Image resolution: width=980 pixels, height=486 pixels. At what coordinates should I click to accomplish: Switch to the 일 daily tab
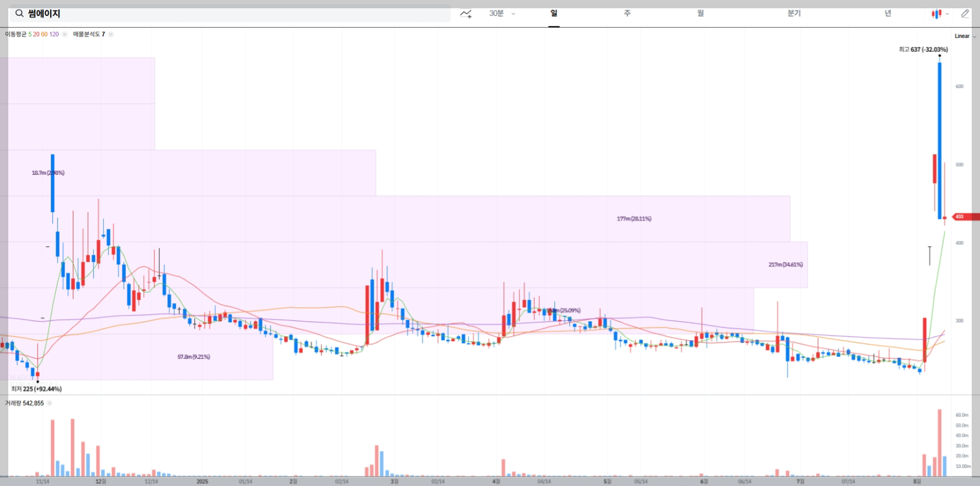[x=554, y=13]
